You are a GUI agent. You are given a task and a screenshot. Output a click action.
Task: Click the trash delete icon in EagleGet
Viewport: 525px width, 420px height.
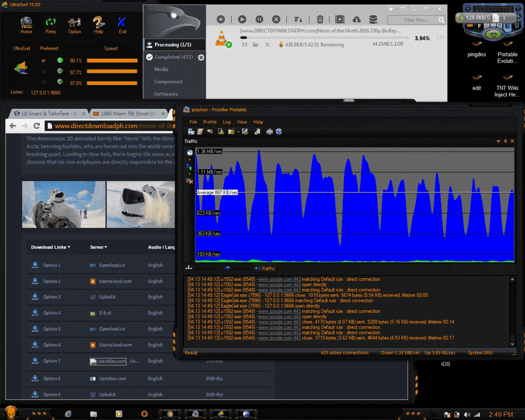coord(320,19)
